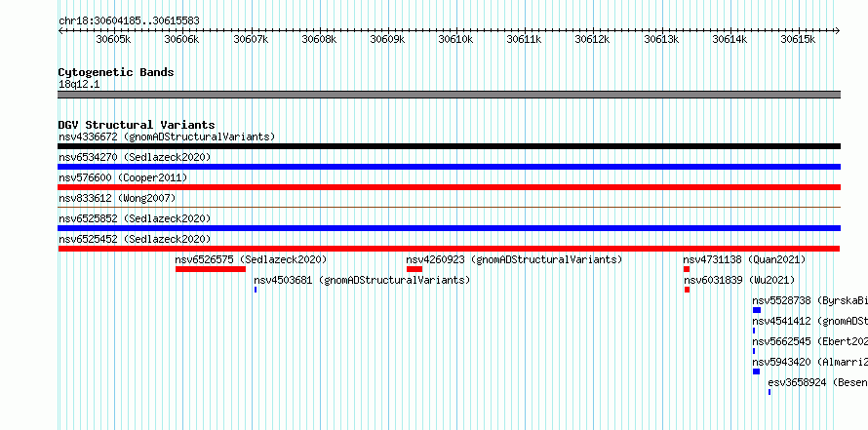The height and width of the screenshot is (430, 868).
Task: Click the 30614k ruler position
Action: pyautogui.click(x=730, y=39)
